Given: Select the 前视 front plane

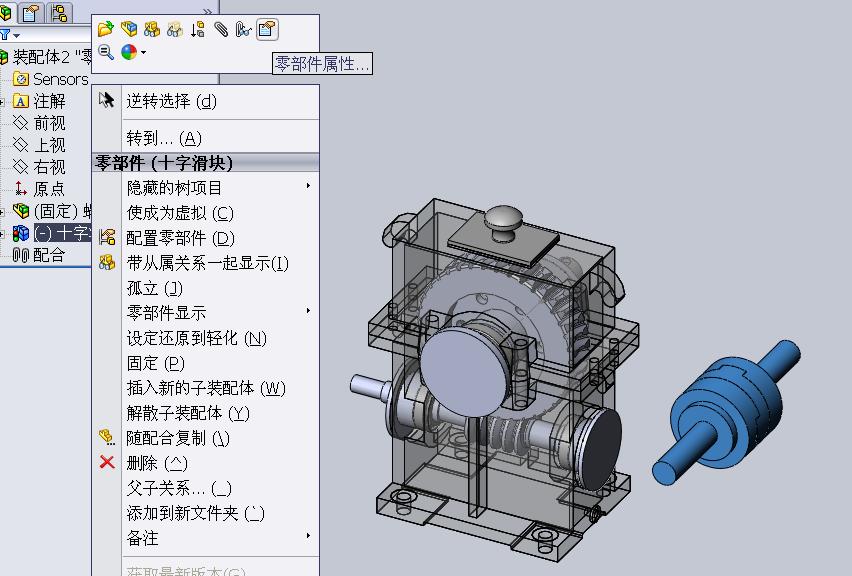Looking at the screenshot, I should (x=39, y=123).
